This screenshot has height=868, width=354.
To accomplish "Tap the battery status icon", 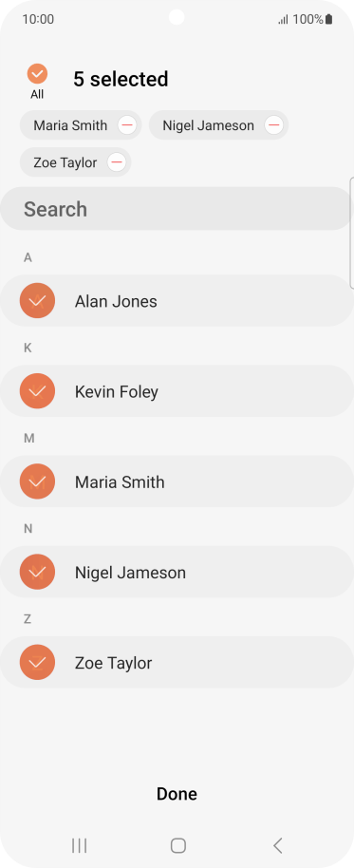I will [x=328, y=19].
